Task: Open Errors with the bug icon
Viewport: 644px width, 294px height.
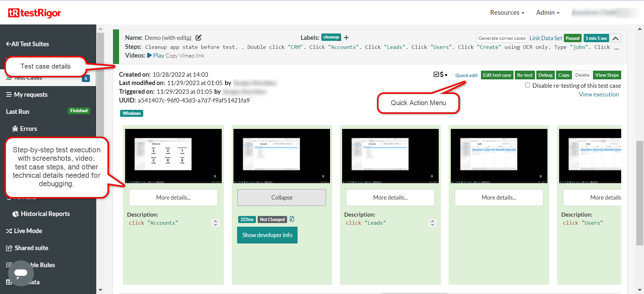Action: [x=24, y=129]
